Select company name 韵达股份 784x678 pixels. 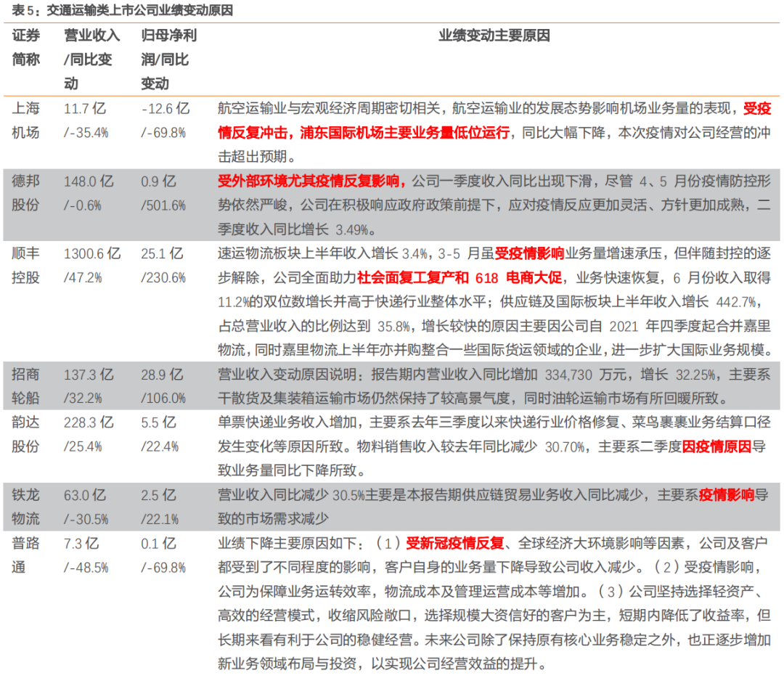click(x=26, y=435)
